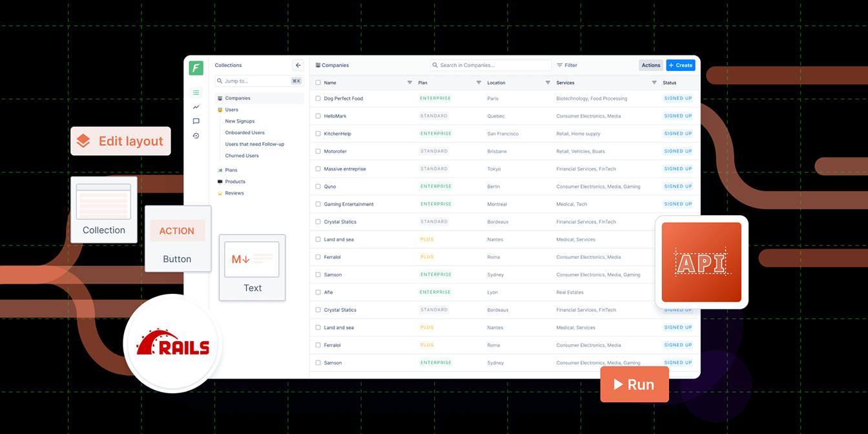Image resolution: width=868 pixels, height=434 pixels.
Task: Open the activity history icon in sidebar
Action: click(196, 136)
